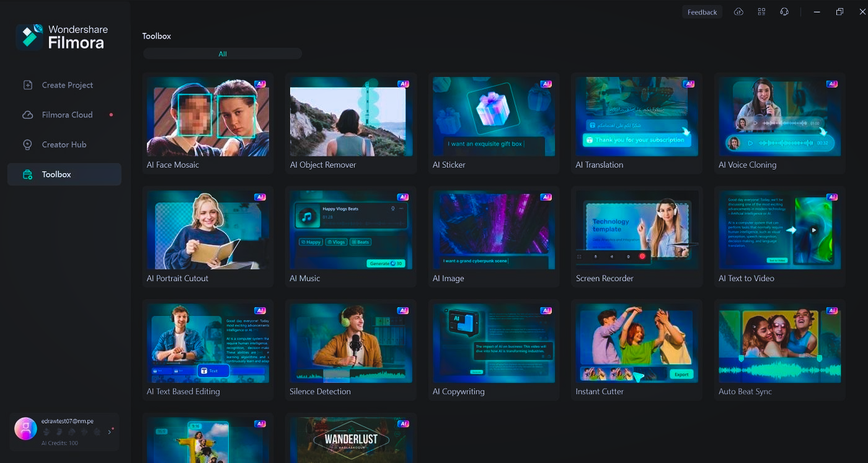Click the edrawtest07@nm.pe account email
This screenshot has width=868, height=463.
click(x=67, y=421)
